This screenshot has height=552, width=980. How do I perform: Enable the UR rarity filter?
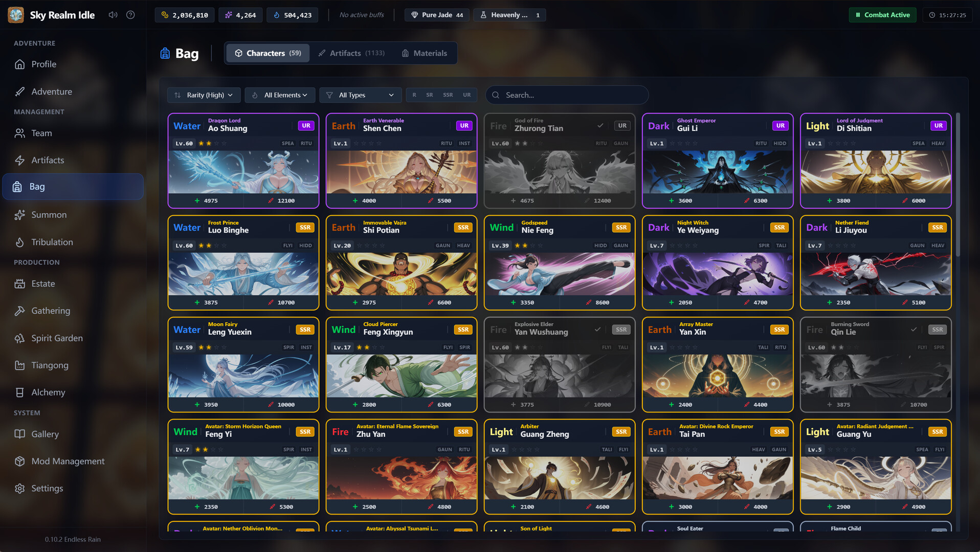466,95
